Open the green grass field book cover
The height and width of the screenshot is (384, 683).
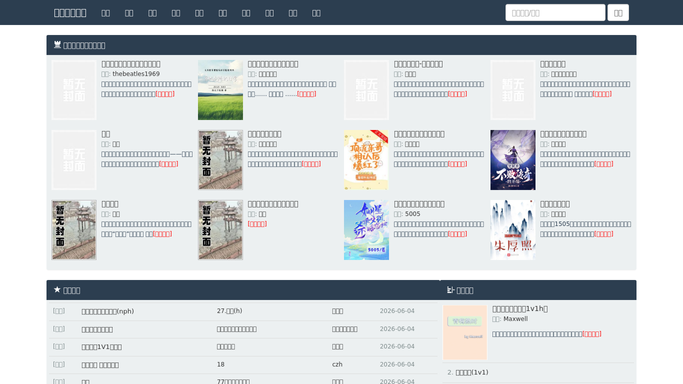(x=220, y=90)
